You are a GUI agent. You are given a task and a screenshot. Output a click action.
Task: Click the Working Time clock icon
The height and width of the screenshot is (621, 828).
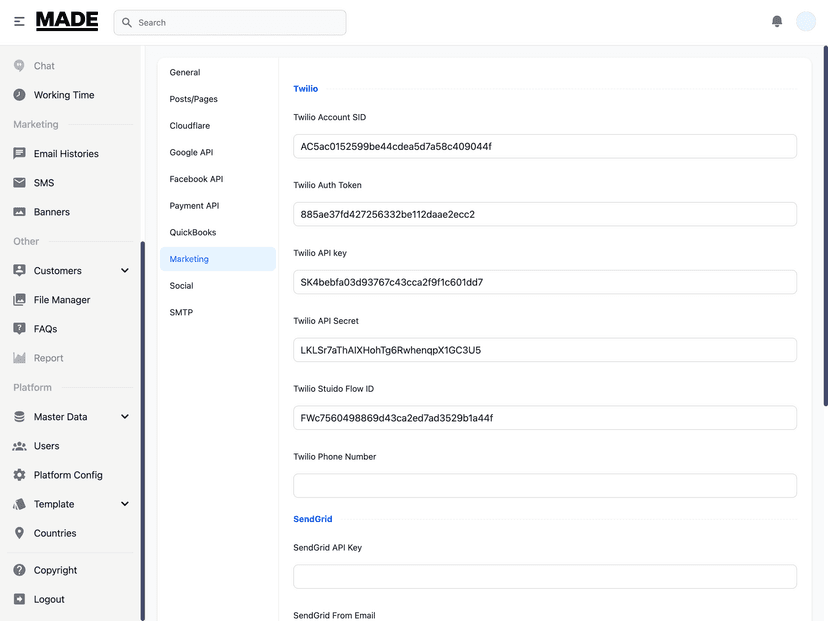click(x=20, y=95)
